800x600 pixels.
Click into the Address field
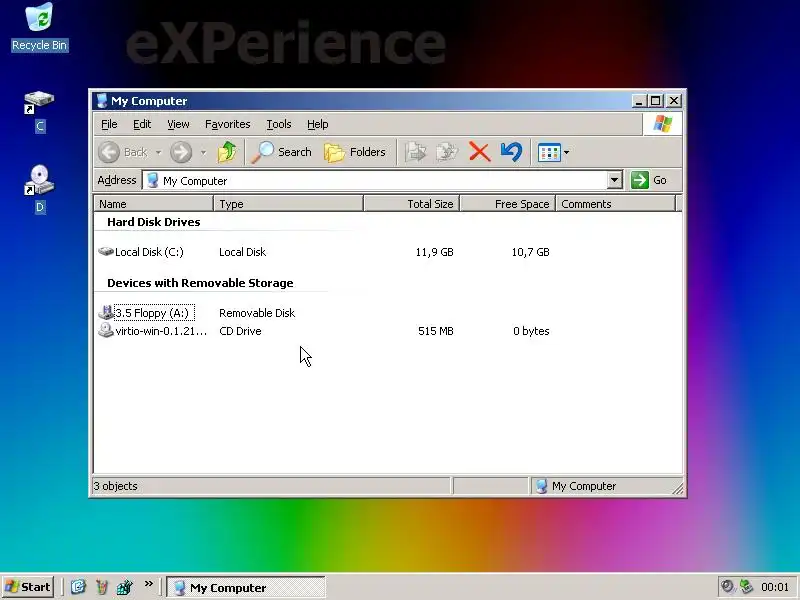click(x=376, y=181)
